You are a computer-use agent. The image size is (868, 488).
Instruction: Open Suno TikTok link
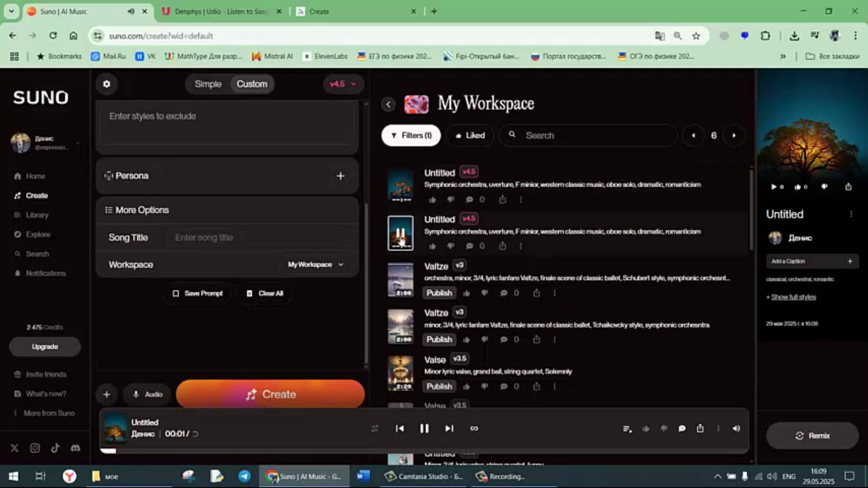(55, 448)
